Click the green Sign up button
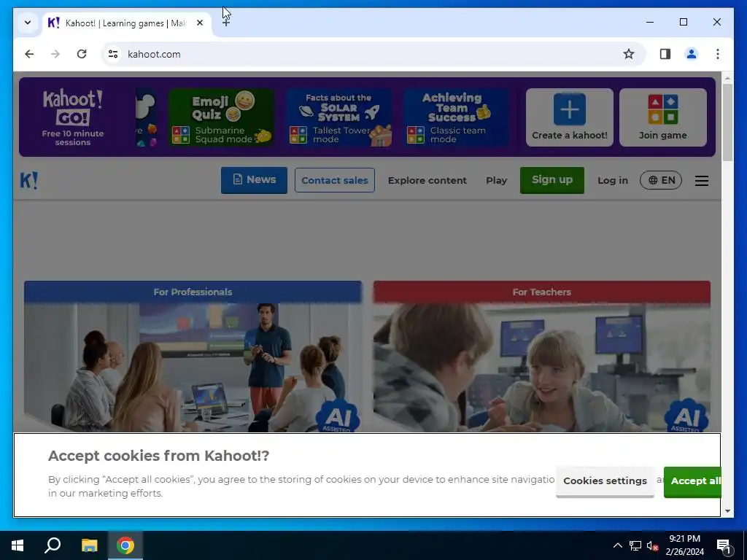This screenshot has width=747, height=560. (x=552, y=180)
